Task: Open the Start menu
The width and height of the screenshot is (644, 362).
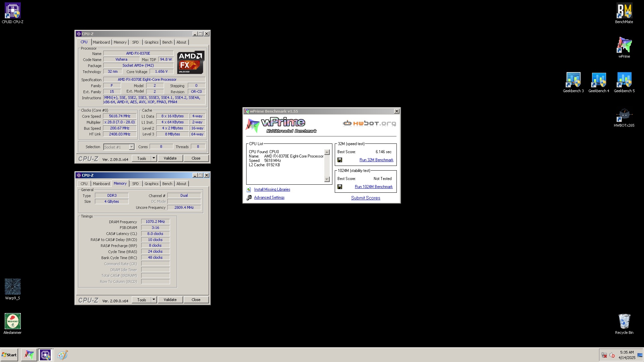Action: 9,355
